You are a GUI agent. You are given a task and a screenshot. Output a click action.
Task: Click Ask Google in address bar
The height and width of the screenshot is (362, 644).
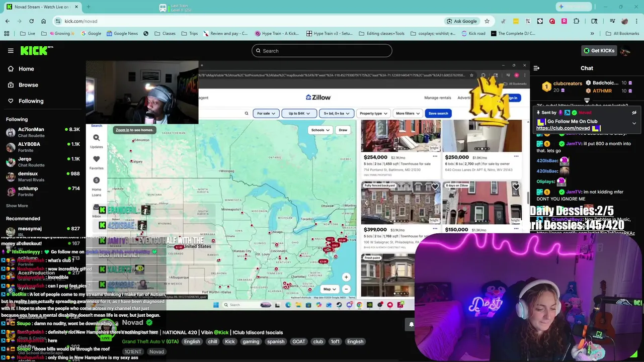coord(461,21)
